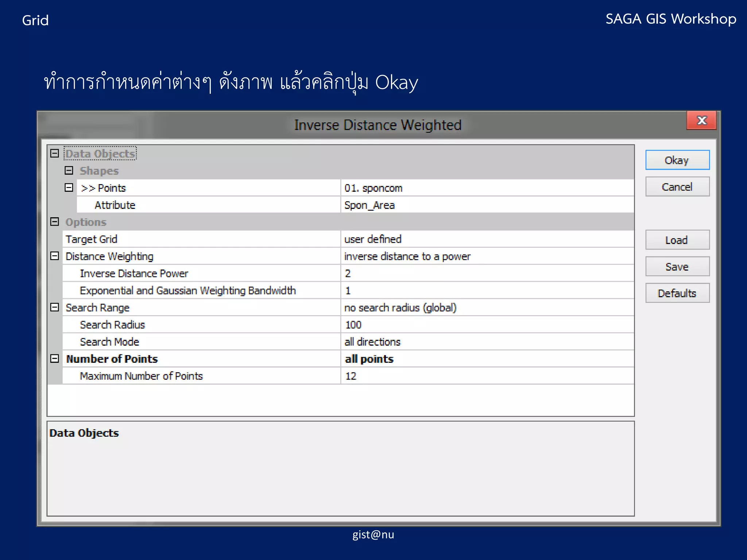Click the Load button
This screenshot has width=747, height=560.
click(677, 240)
